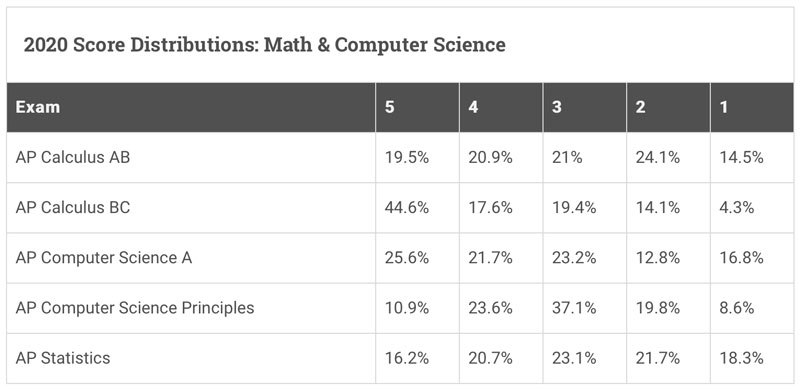The width and height of the screenshot is (800, 389).
Task: Click AP Computer Science Principles row label
Action: (135, 308)
